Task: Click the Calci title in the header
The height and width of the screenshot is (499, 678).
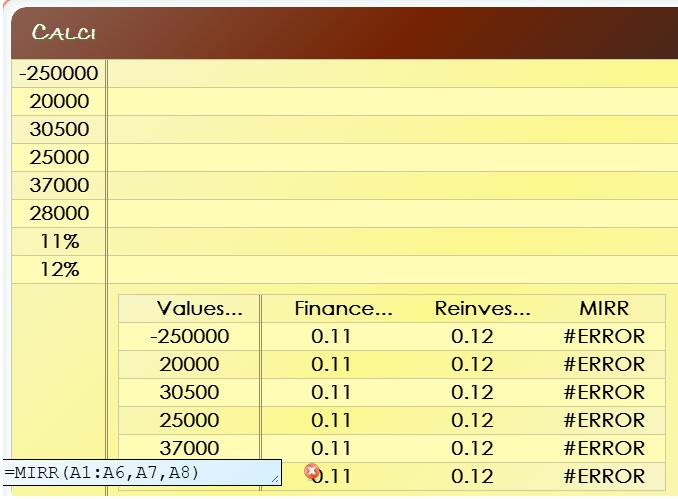Action: point(64,33)
